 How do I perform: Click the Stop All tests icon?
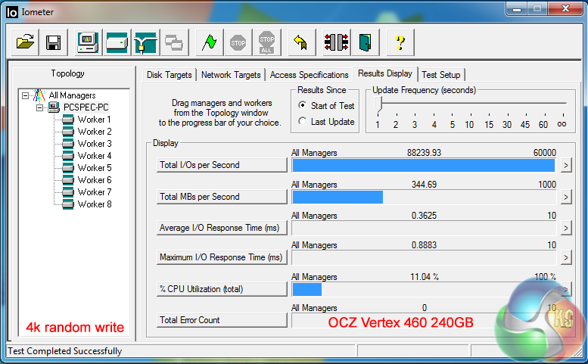(266, 42)
